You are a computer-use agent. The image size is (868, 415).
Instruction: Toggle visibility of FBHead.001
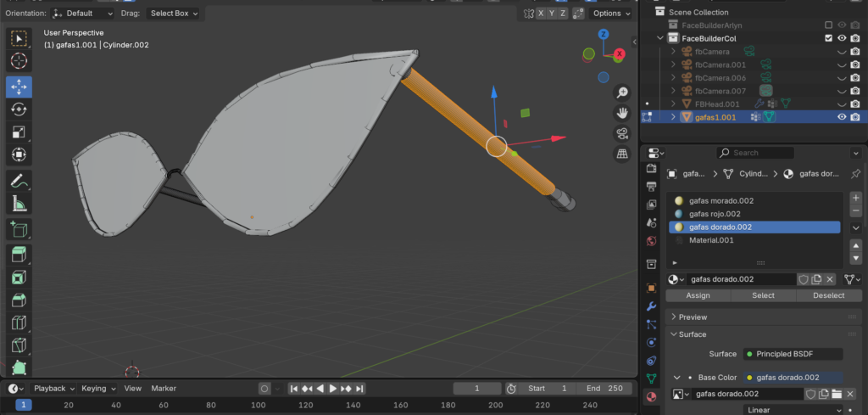click(842, 104)
